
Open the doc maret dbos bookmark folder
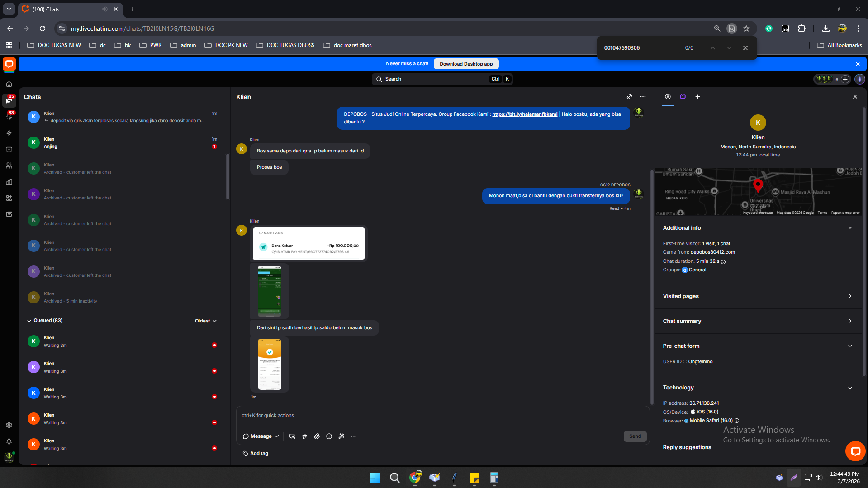pyautogui.click(x=347, y=45)
